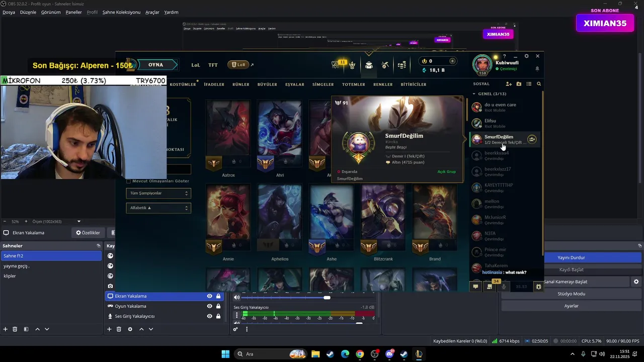Open File Explorer from the taskbar
The height and width of the screenshot is (362, 644).
pyautogui.click(x=315, y=354)
